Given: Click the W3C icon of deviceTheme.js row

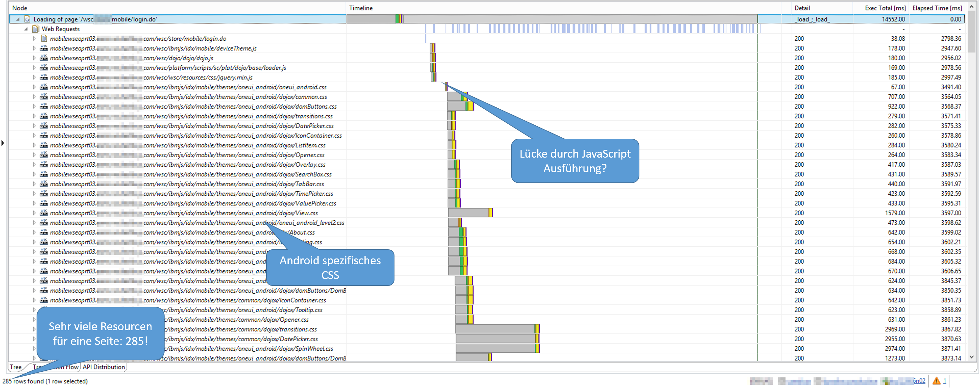Looking at the screenshot, I should pyautogui.click(x=44, y=48).
